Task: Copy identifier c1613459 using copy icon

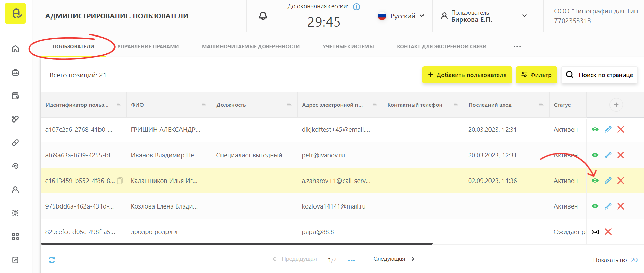Action: coord(120,181)
